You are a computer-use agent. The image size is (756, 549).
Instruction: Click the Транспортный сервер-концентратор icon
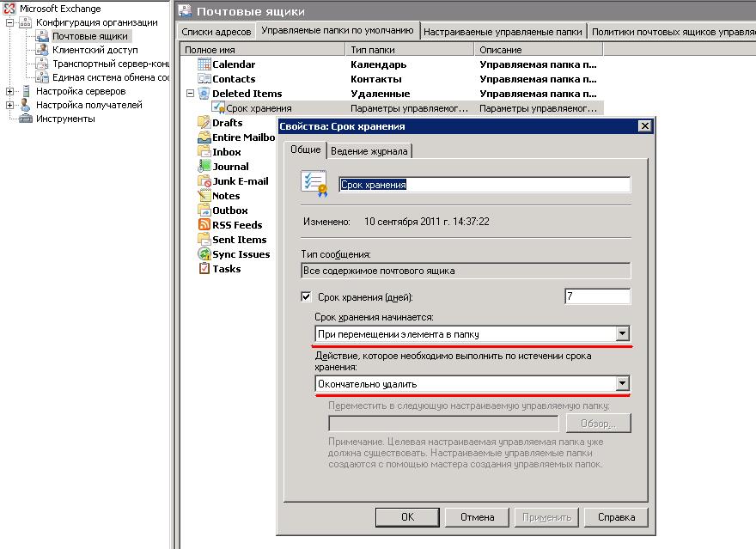click(42, 64)
